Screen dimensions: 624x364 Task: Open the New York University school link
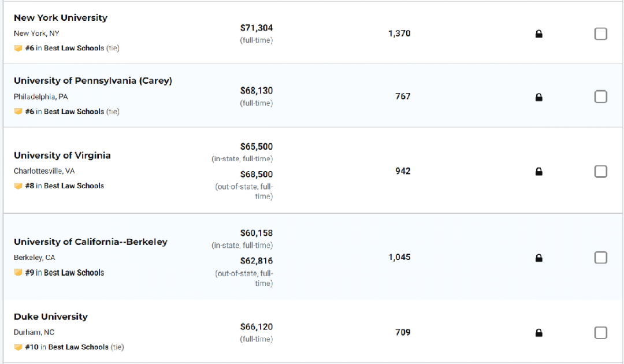pyautogui.click(x=61, y=18)
